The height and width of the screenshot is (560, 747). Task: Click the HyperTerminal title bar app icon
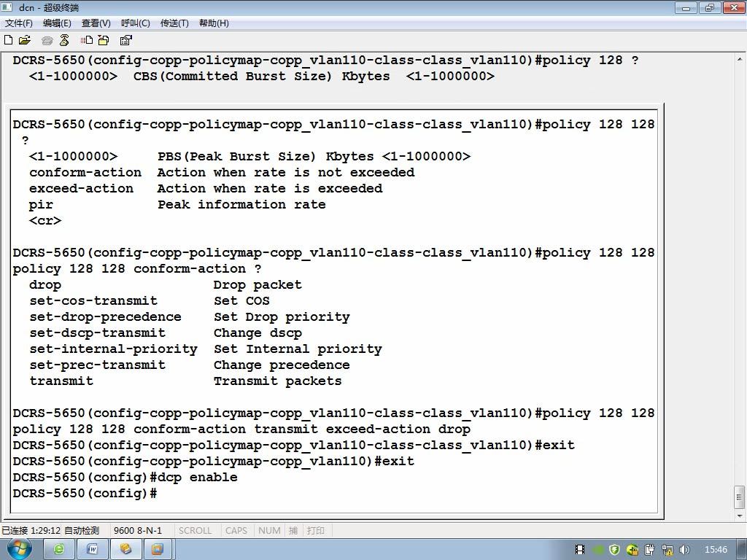pos(7,7)
